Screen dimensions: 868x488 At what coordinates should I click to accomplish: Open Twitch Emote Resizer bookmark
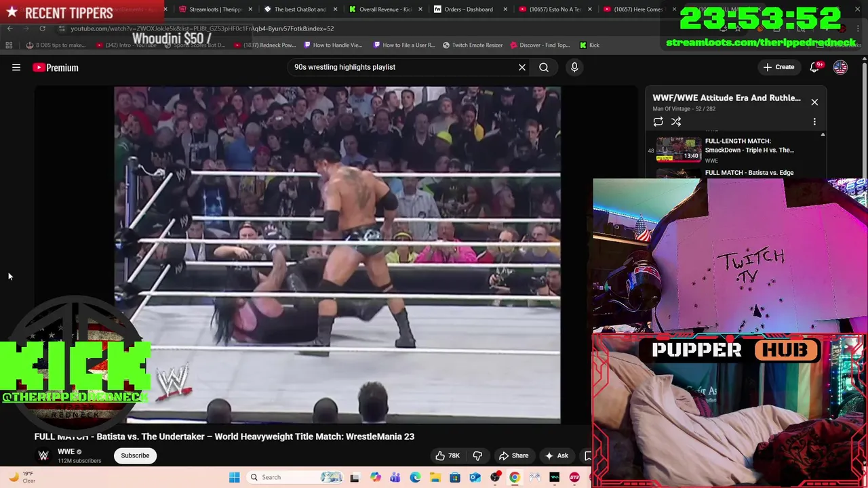pos(473,45)
